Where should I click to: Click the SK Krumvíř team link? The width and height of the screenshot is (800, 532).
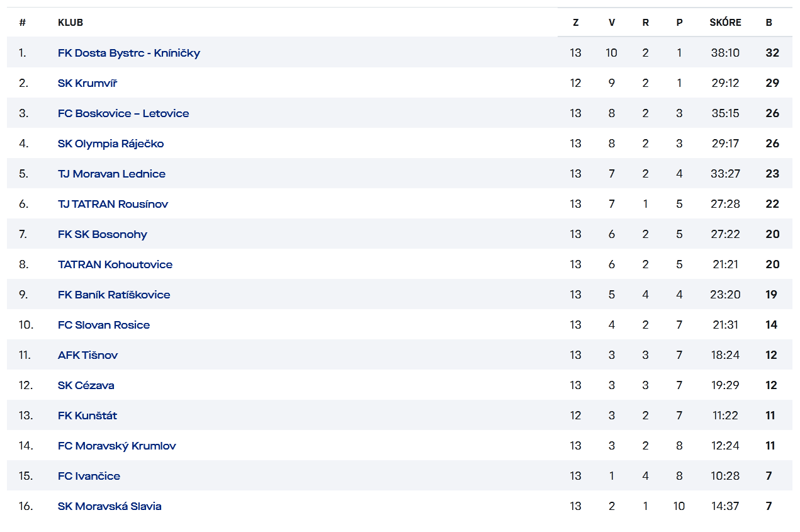[87, 83]
